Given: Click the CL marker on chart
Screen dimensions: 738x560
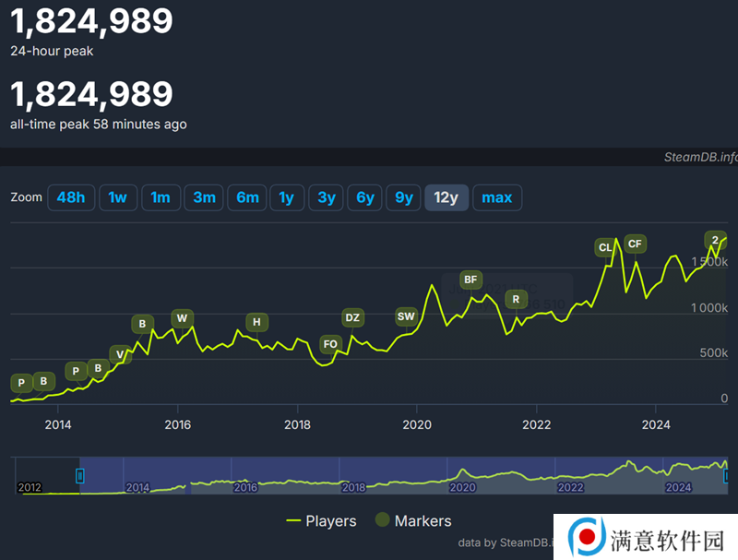Looking at the screenshot, I should tap(605, 247).
